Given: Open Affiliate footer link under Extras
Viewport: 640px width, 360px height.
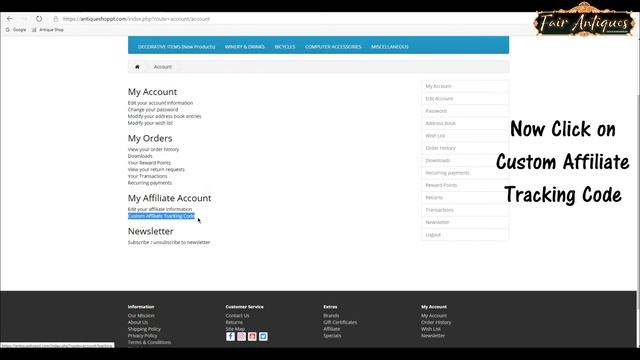Looking at the screenshot, I should [331, 329].
